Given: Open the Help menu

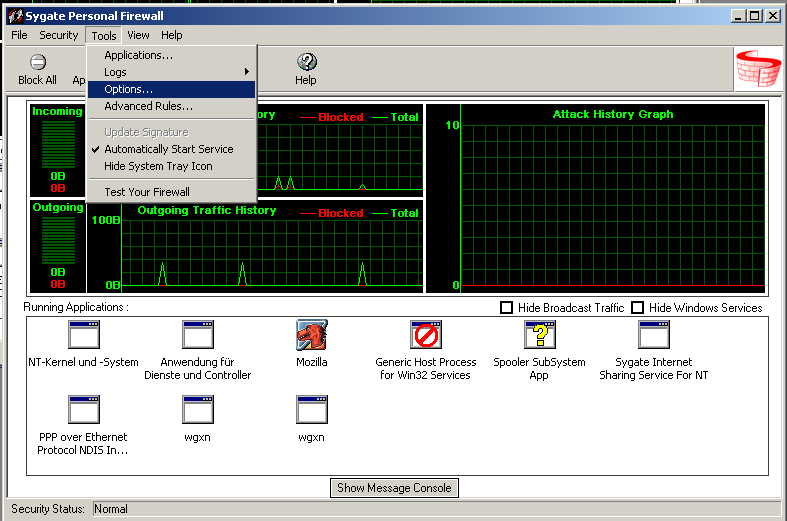Looking at the screenshot, I should pyautogui.click(x=172, y=35).
